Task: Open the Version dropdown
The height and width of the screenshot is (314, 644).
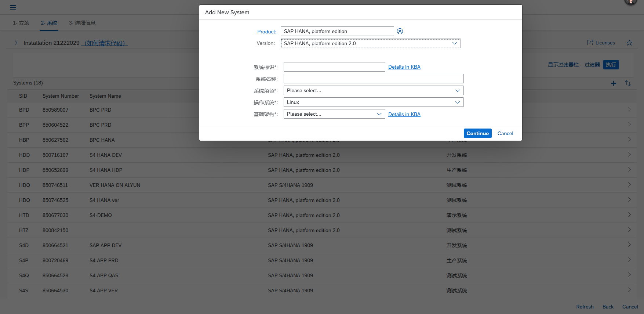Action: [x=455, y=43]
